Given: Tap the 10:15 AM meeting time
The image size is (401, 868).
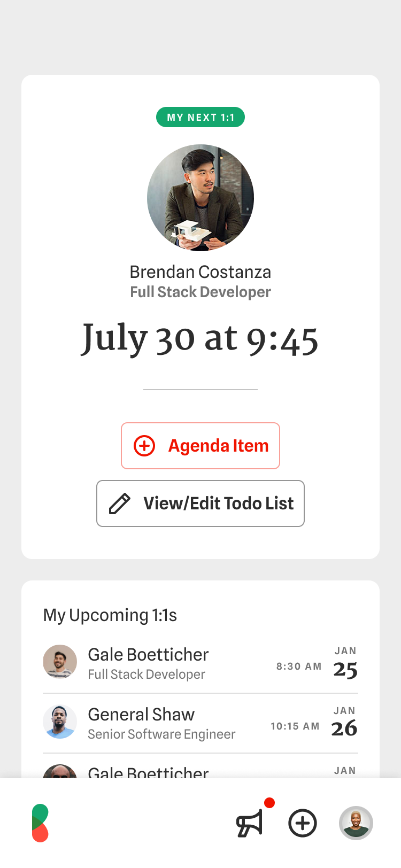Looking at the screenshot, I should [x=295, y=726].
